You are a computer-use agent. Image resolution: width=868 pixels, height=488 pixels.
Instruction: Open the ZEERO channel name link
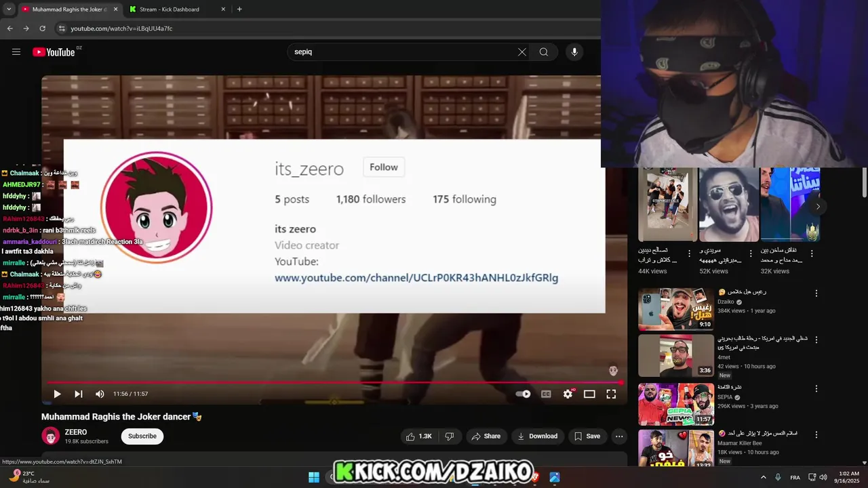(x=76, y=432)
